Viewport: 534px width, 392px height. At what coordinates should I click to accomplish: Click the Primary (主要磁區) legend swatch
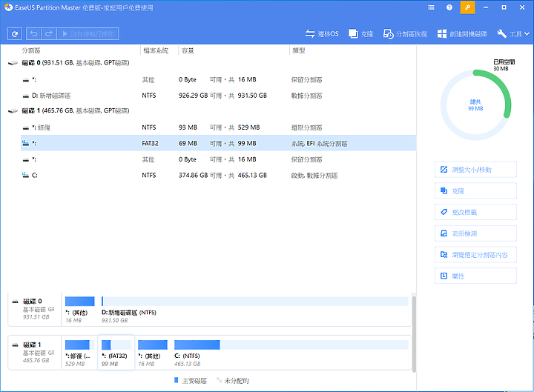click(x=176, y=380)
